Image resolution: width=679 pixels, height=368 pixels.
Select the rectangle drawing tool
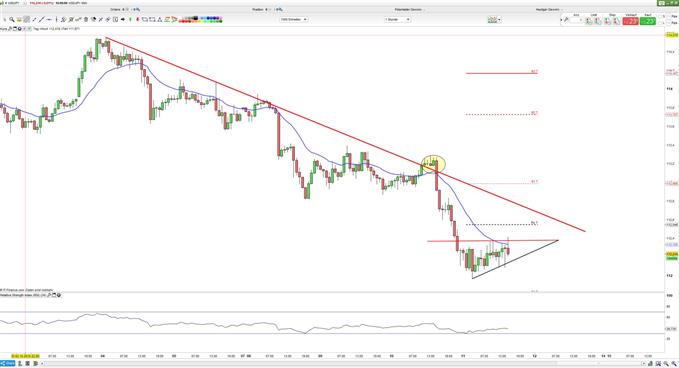pos(152,19)
